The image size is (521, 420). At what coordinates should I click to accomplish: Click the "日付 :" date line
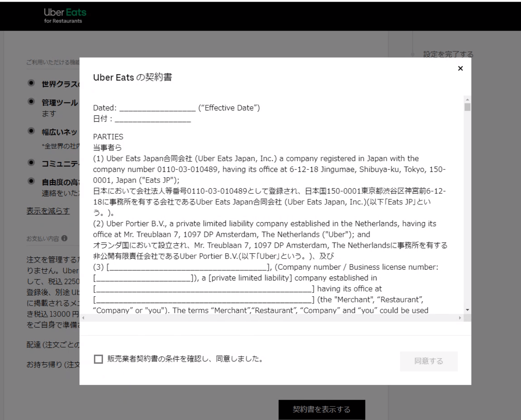pyautogui.click(x=142, y=119)
